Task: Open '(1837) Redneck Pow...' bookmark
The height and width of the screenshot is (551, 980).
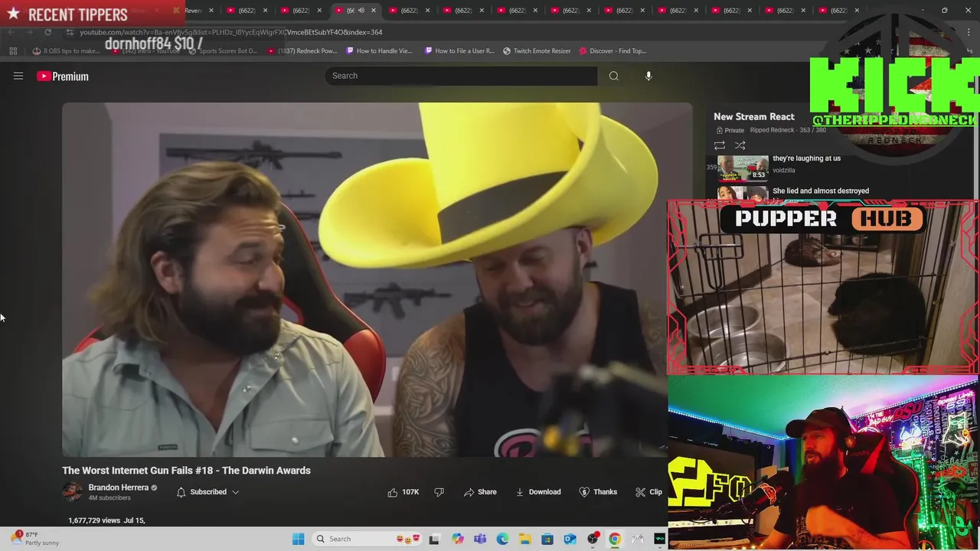Action: pos(302,51)
